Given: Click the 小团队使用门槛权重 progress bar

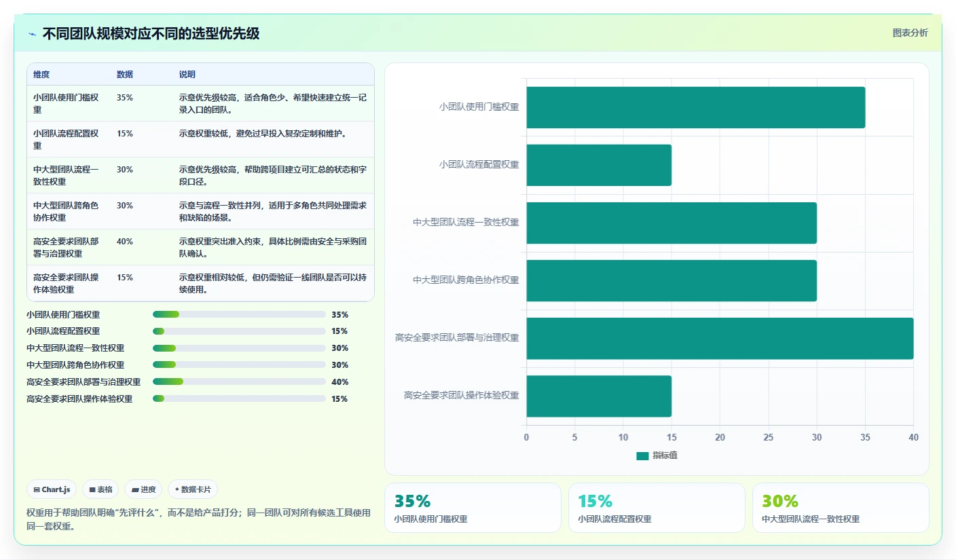Looking at the screenshot, I should [x=239, y=314].
